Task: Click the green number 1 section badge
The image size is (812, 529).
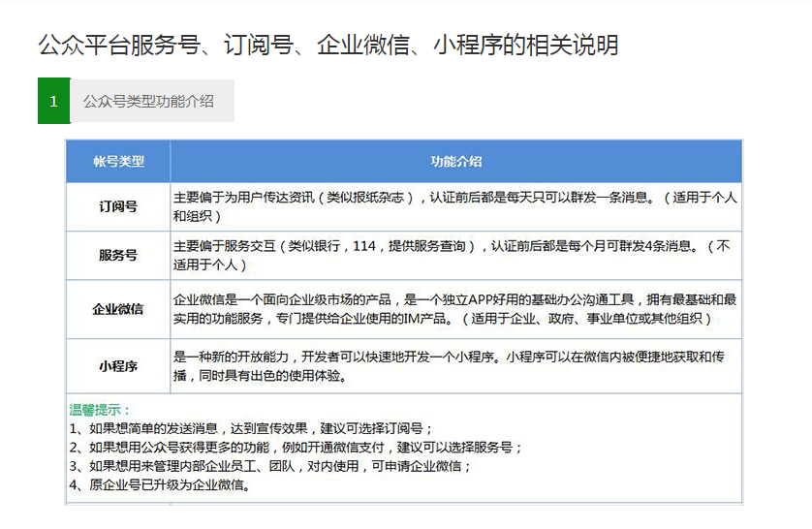Action: 54,101
